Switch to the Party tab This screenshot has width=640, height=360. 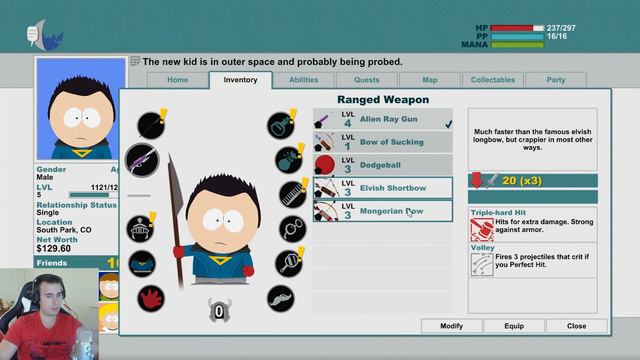pos(556,80)
